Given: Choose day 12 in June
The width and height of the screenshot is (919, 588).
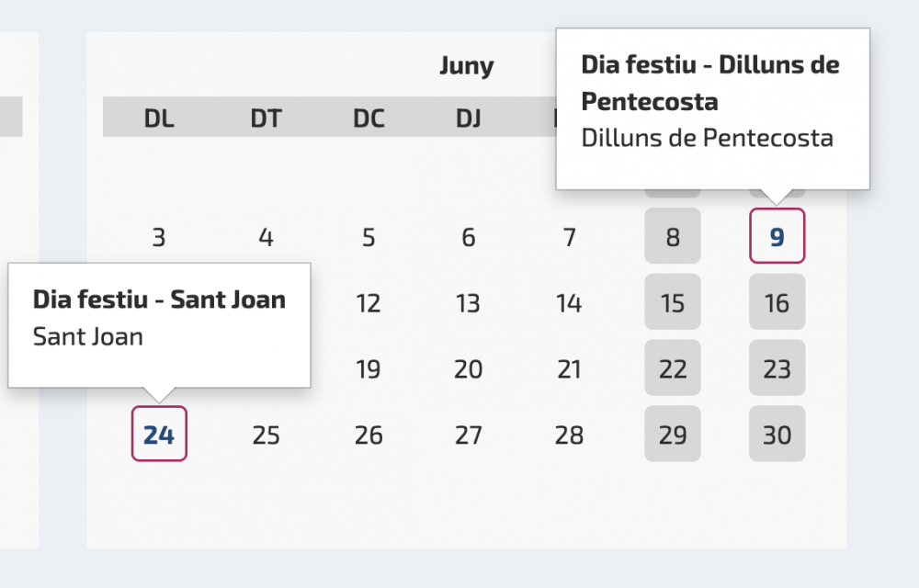Looking at the screenshot, I should click(369, 302).
